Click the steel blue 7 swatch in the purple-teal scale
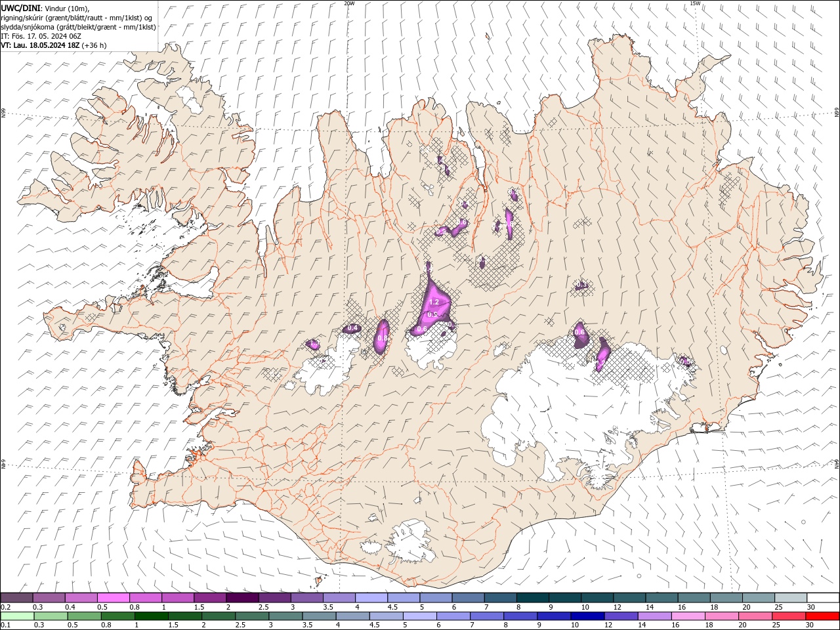The image size is (840, 630). click(500, 598)
